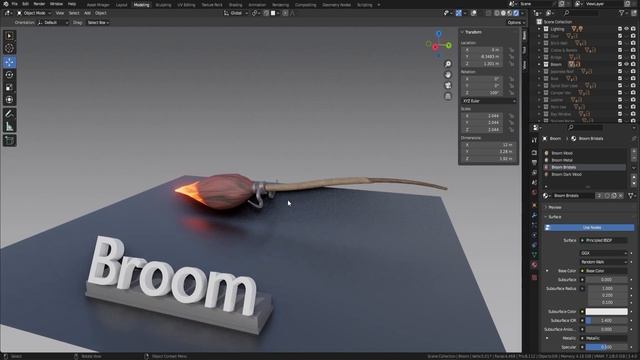The width and height of the screenshot is (640, 360).
Task: Select the Annotate pencil tool
Action: coord(9,114)
